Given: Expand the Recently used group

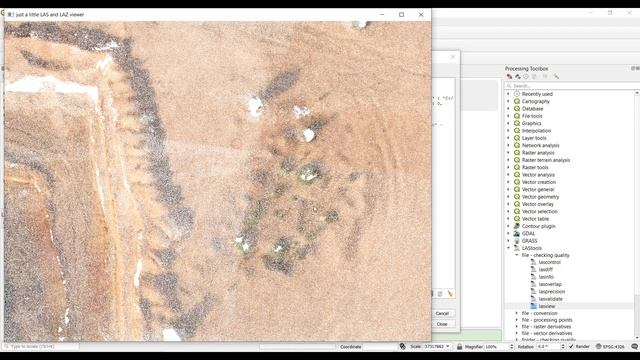Looking at the screenshot, I should (509, 94).
